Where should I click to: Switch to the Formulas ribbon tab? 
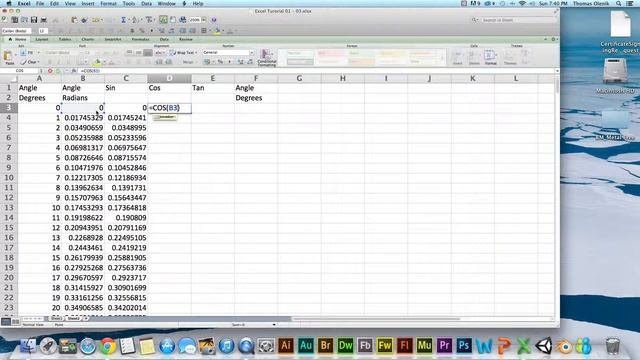pyautogui.click(x=140, y=39)
